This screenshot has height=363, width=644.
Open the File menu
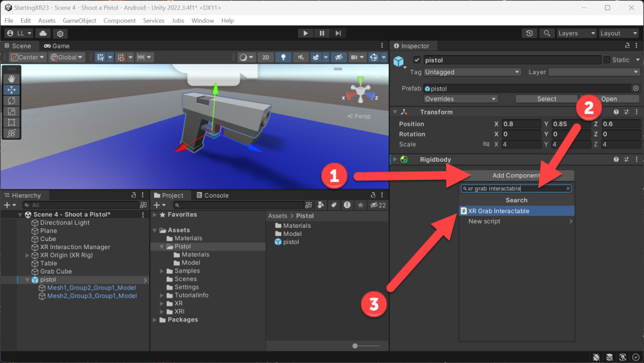pos(9,21)
